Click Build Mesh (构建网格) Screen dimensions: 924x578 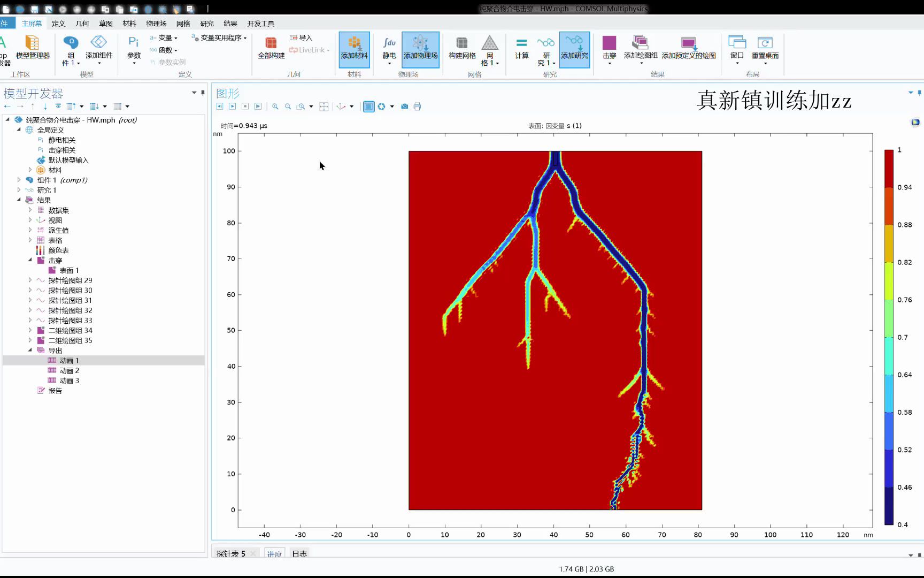coord(462,47)
